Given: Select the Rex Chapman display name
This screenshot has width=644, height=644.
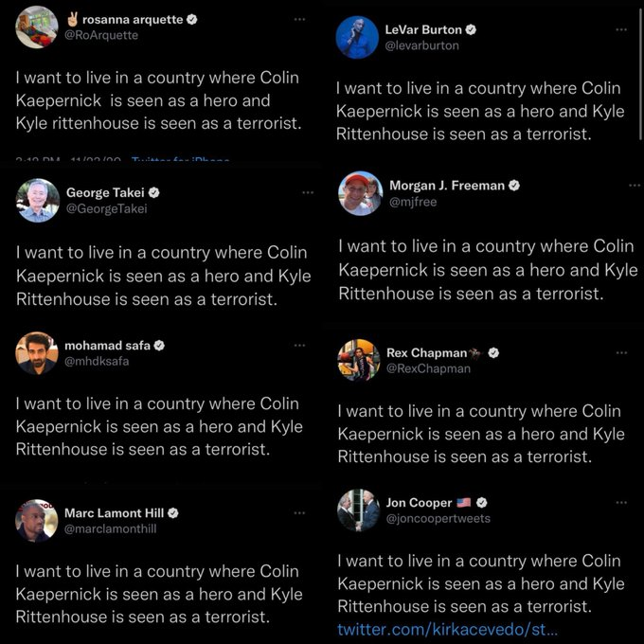Looking at the screenshot, I should pyautogui.click(x=427, y=353).
